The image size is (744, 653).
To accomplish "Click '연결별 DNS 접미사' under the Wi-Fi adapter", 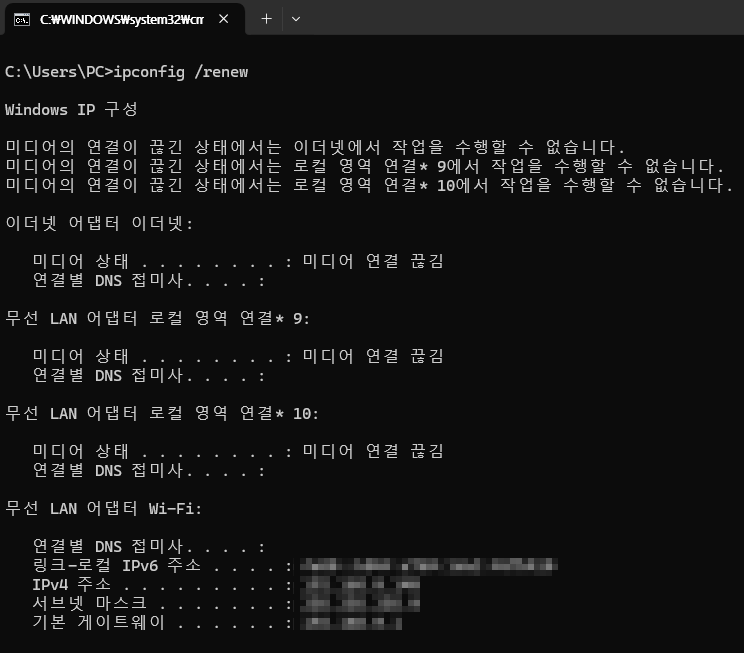I will (108, 547).
